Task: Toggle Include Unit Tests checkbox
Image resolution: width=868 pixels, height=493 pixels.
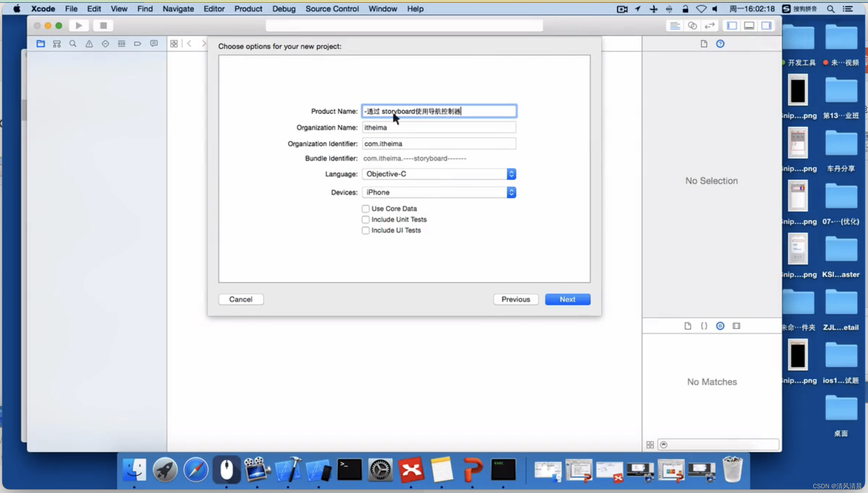Action: tap(365, 220)
